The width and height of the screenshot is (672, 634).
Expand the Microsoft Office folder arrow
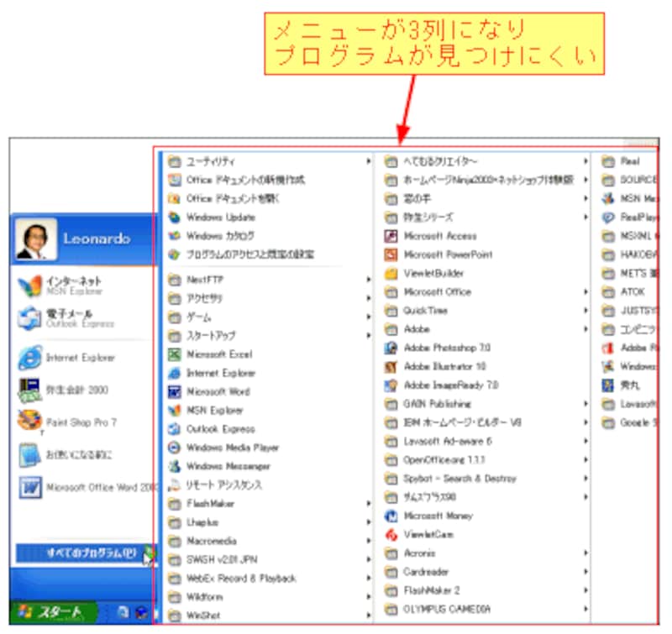[585, 292]
